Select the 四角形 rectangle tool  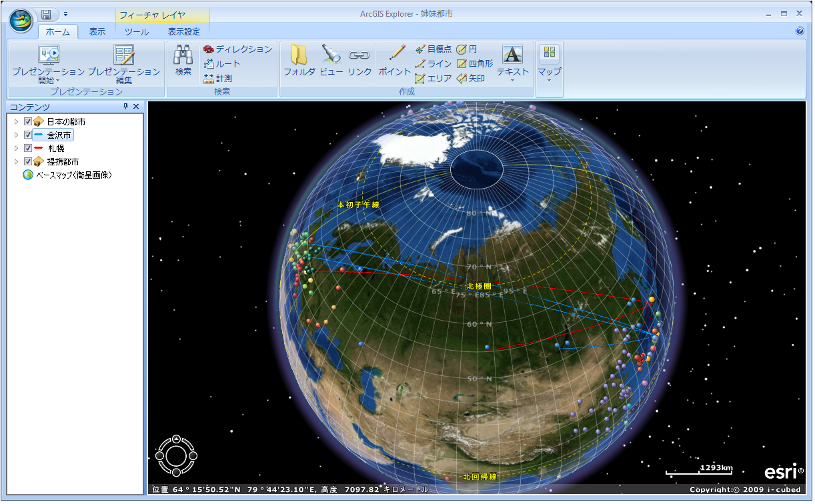tap(475, 64)
